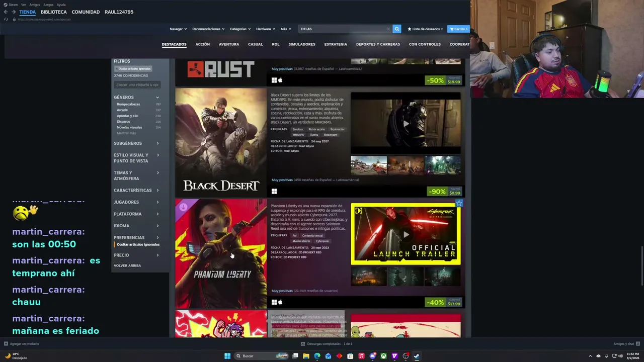
Task: Toggle Ocultar artículos ignorados under Preferencias
Action: pos(138,244)
